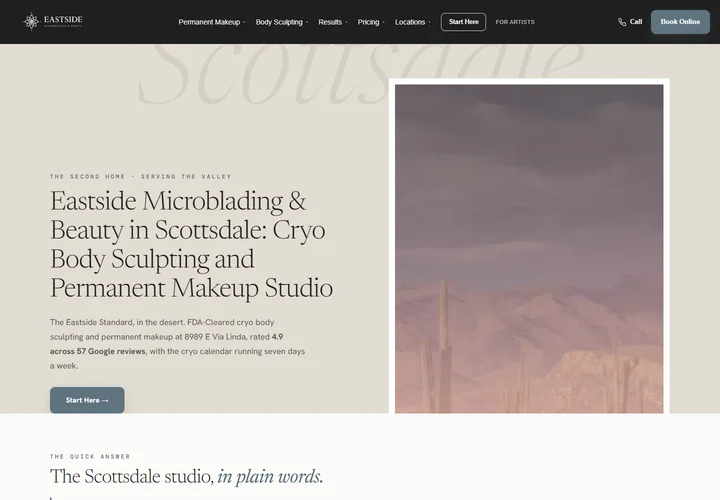720x500 pixels.
Task: Click the main heading about Scottsdale studio
Action: pyautogui.click(x=191, y=245)
